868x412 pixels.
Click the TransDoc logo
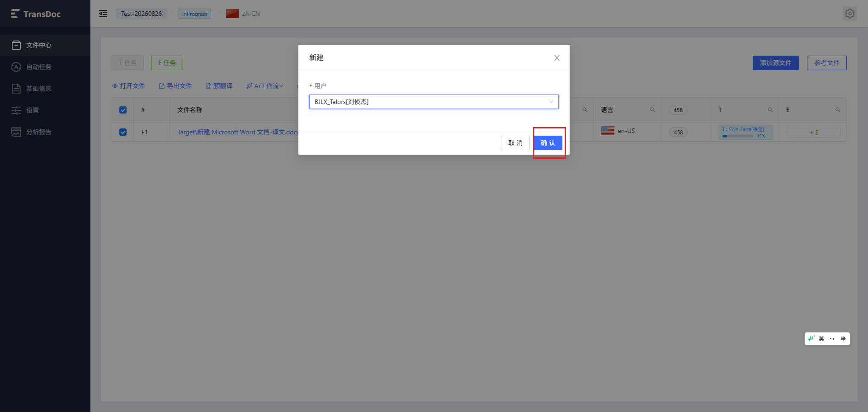pyautogui.click(x=36, y=14)
